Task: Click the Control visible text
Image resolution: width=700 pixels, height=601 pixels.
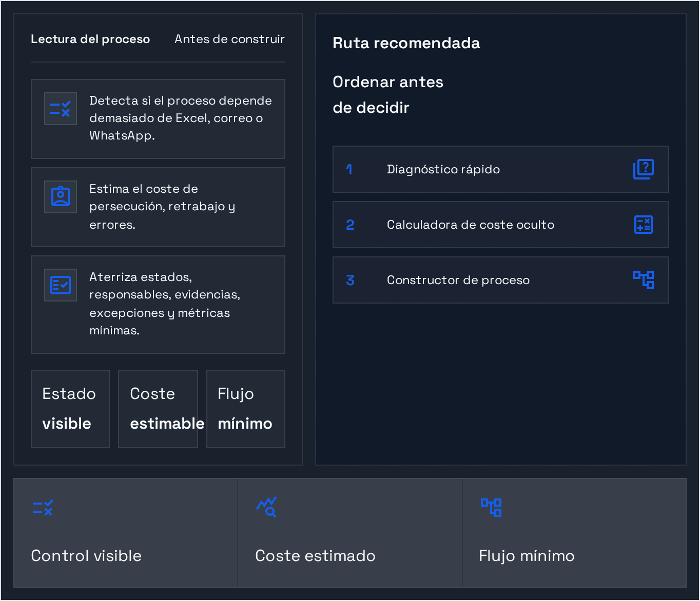Action: coord(86,556)
